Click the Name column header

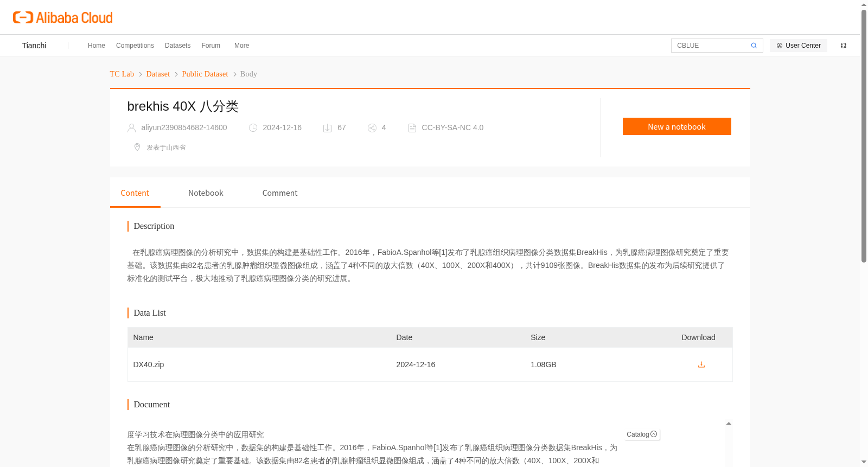[x=143, y=337]
